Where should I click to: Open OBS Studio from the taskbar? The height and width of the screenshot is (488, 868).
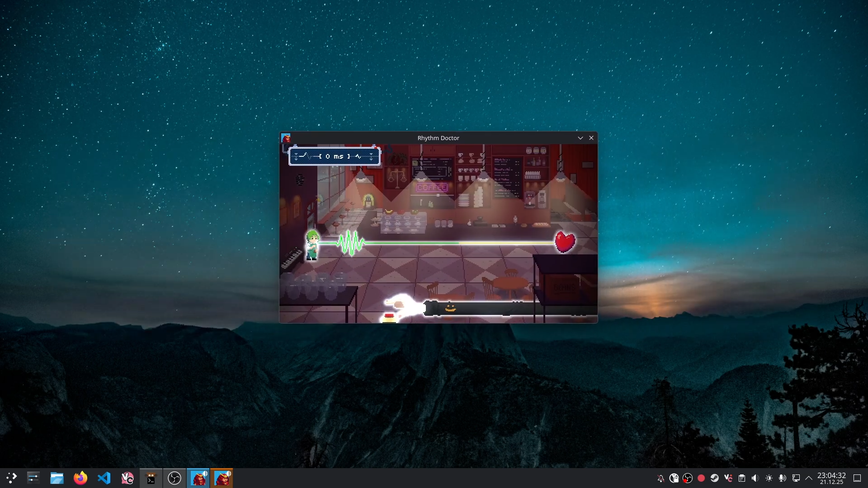[x=175, y=478]
